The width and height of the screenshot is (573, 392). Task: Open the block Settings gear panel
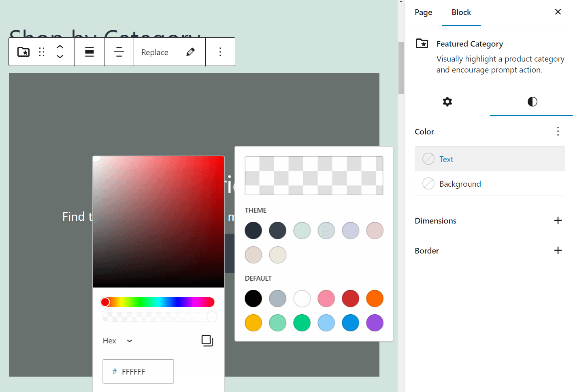coord(447,102)
